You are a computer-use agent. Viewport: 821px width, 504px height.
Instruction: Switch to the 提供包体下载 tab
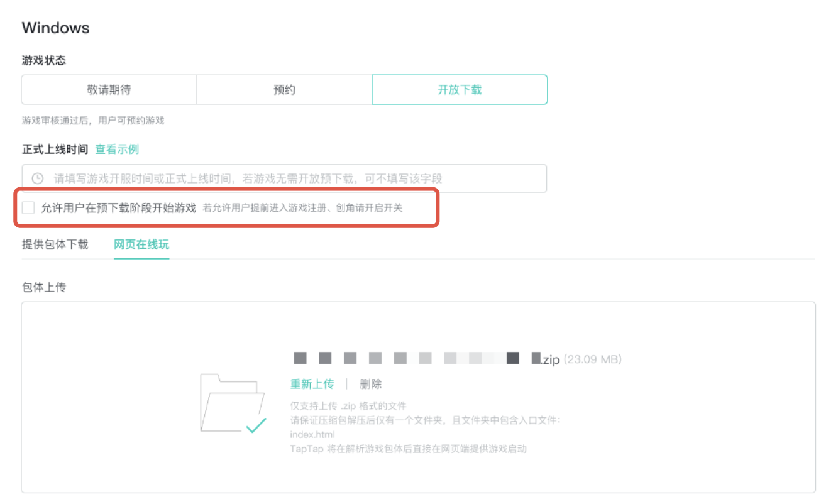[x=55, y=244]
